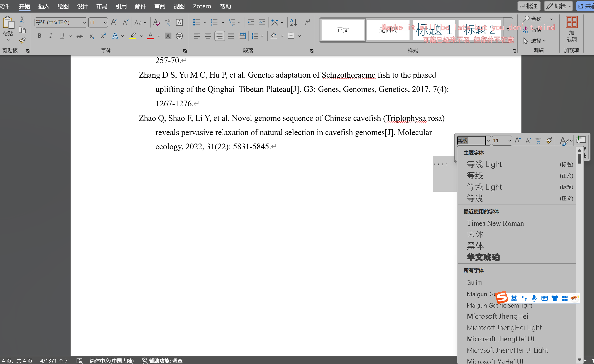Click the Clear All Formatting icon
Image resolution: width=594 pixels, height=364 pixels.
[x=156, y=22]
